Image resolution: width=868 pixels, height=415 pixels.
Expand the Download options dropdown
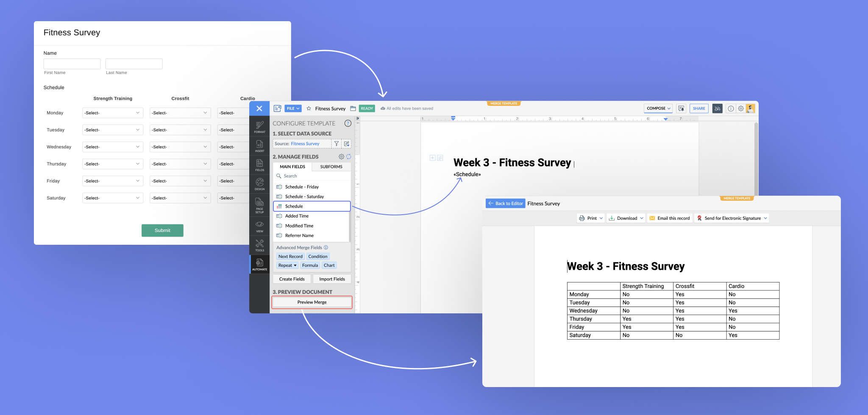642,219
